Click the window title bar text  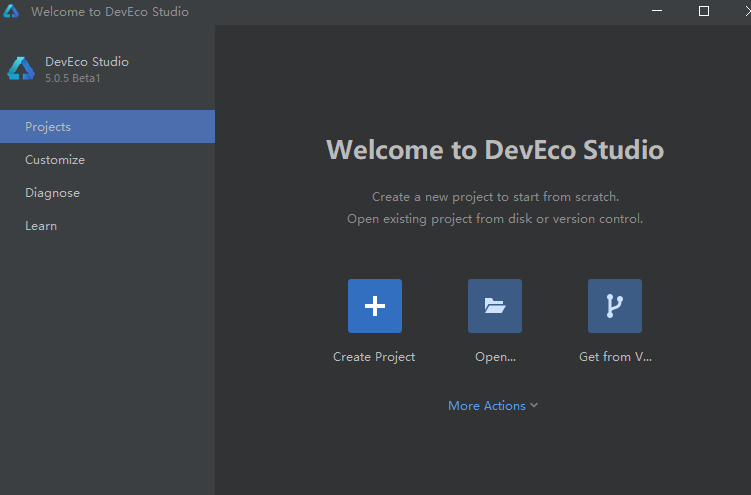pos(110,12)
